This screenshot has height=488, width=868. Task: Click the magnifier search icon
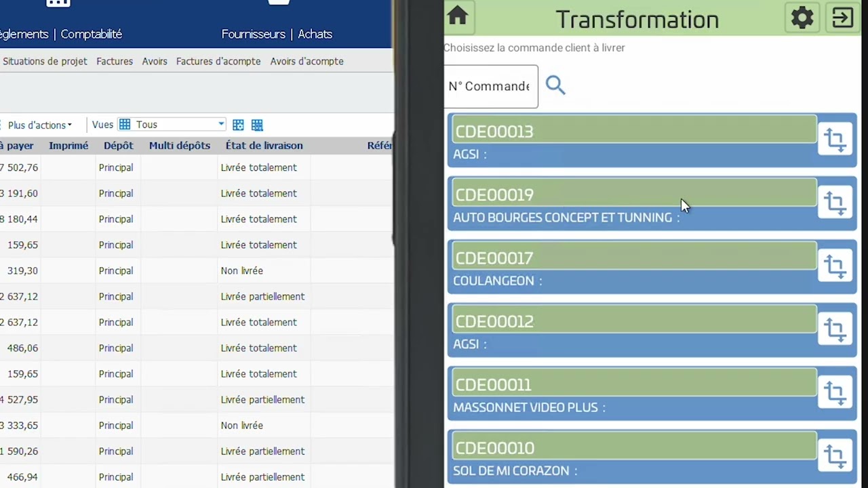point(555,85)
